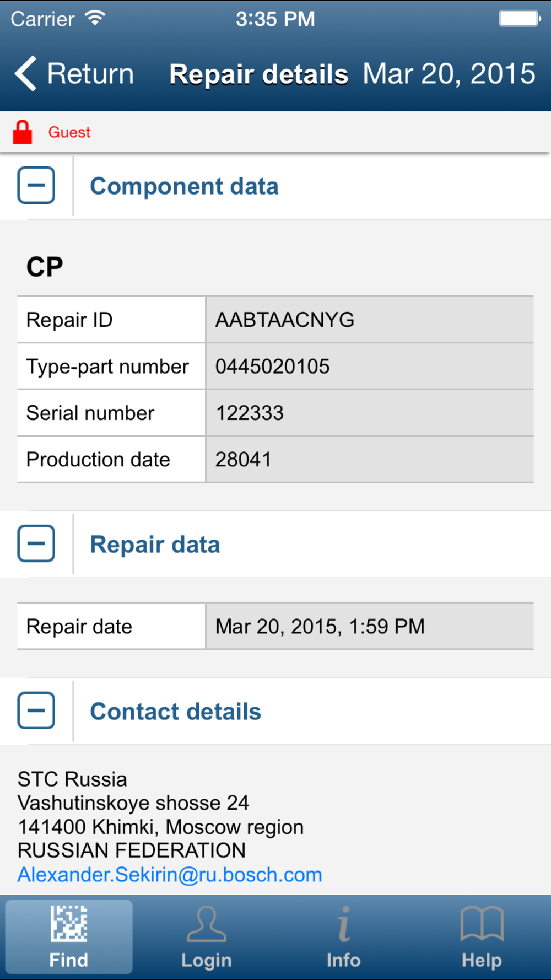The image size is (551, 980).
Task: Tap the back chevron arrow icon
Action: 26,73
